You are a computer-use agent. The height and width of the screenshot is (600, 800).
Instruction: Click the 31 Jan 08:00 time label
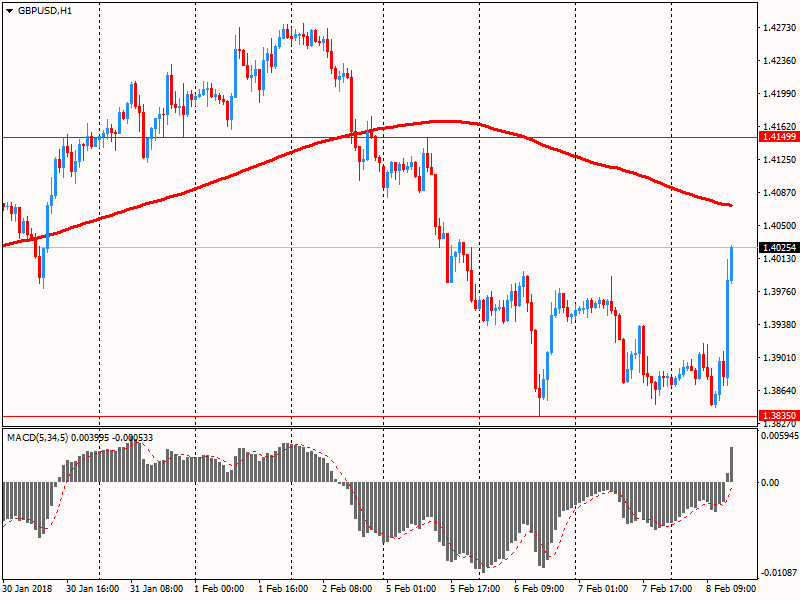coord(157,588)
